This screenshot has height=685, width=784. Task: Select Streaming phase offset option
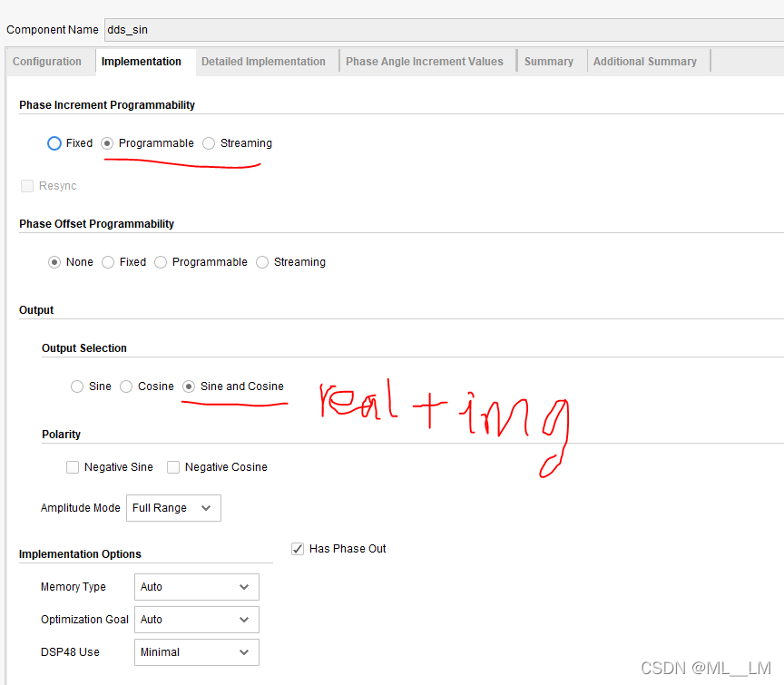(x=262, y=262)
